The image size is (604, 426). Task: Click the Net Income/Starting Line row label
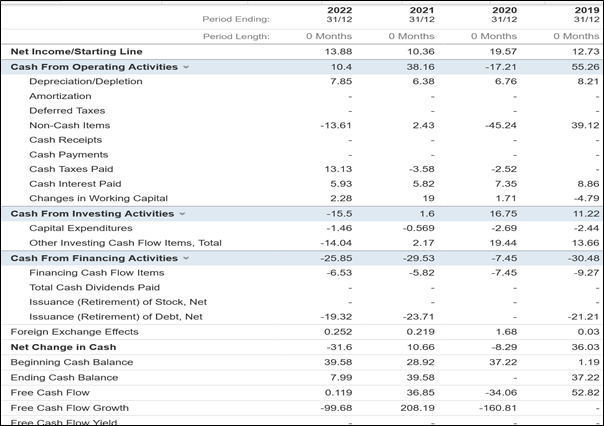[x=76, y=51]
